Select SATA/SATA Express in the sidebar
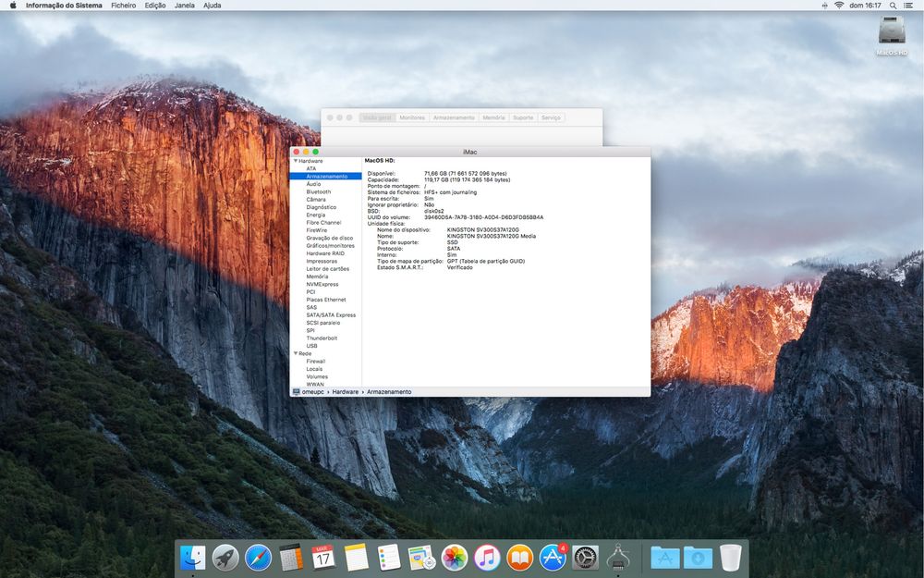924x578 pixels. (331, 315)
